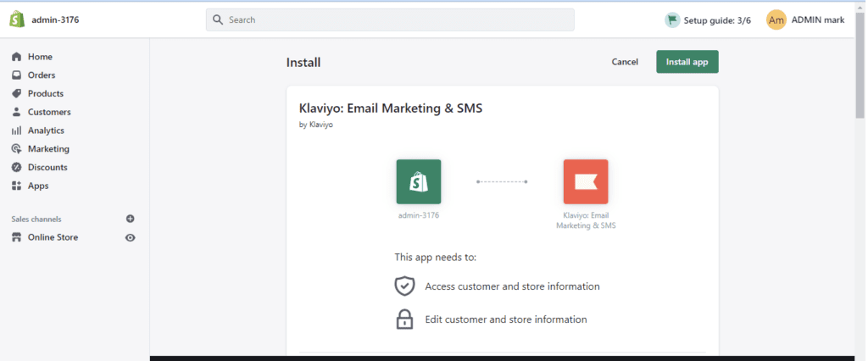Screen dimensions: 868x361
Task: Open Analytics in the sidebar
Action: tap(46, 131)
